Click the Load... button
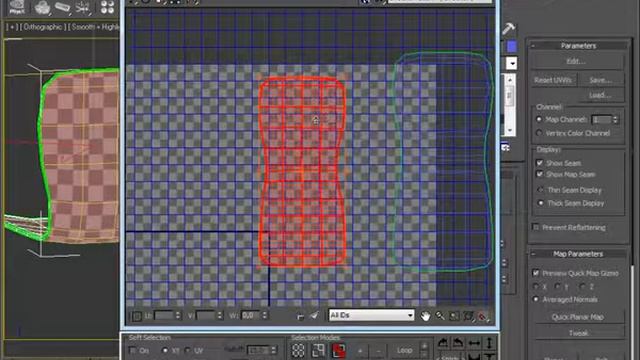This screenshot has height=360, width=640. tap(601, 95)
